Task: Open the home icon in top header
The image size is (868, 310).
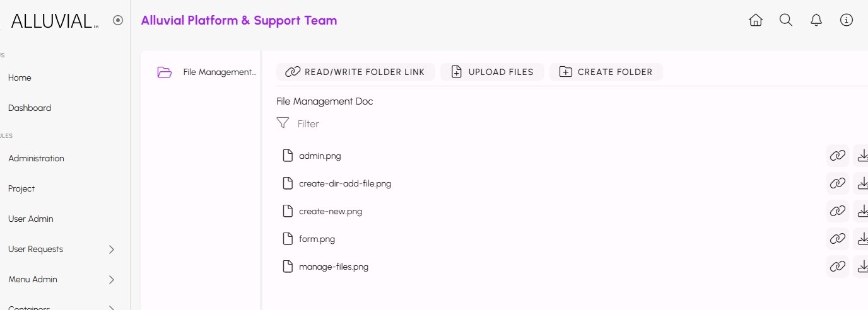Action: (x=755, y=20)
